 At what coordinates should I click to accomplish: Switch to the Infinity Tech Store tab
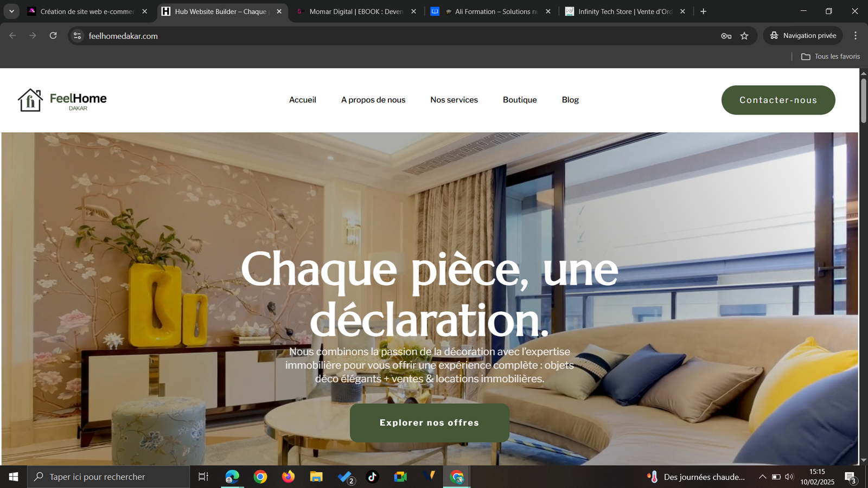pos(625,11)
